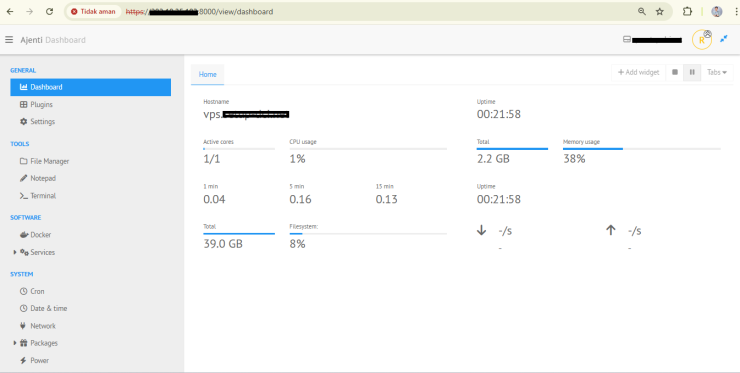The width and height of the screenshot is (740, 373).
Task: Open the browser zoom magnifier icon
Action: pos(642,12)
